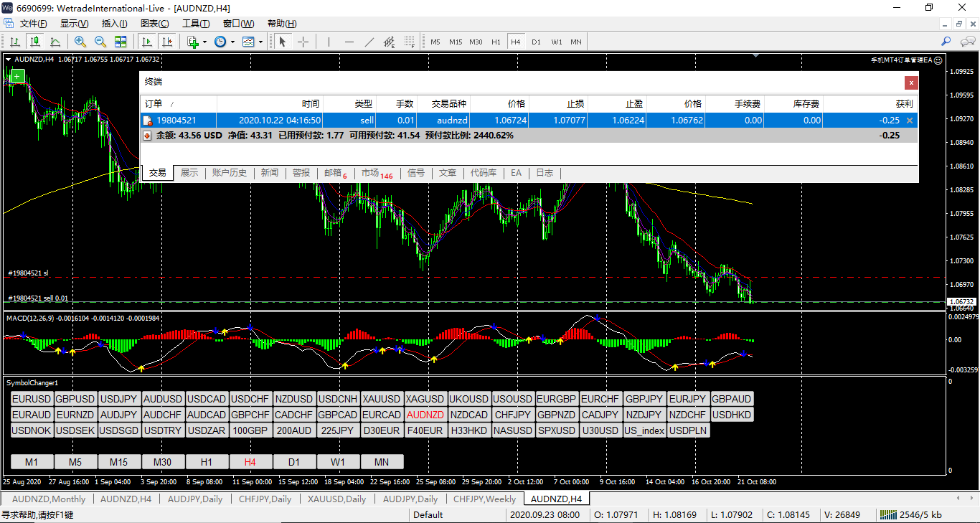Click the zoom out magnifier icon
980x523 pixels.
click(100, 42)
